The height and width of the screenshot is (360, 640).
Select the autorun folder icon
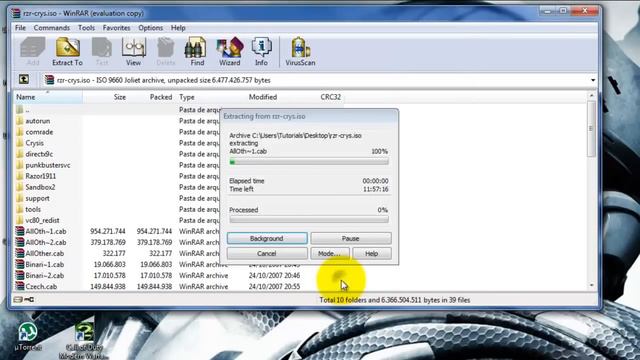point(20,121)
